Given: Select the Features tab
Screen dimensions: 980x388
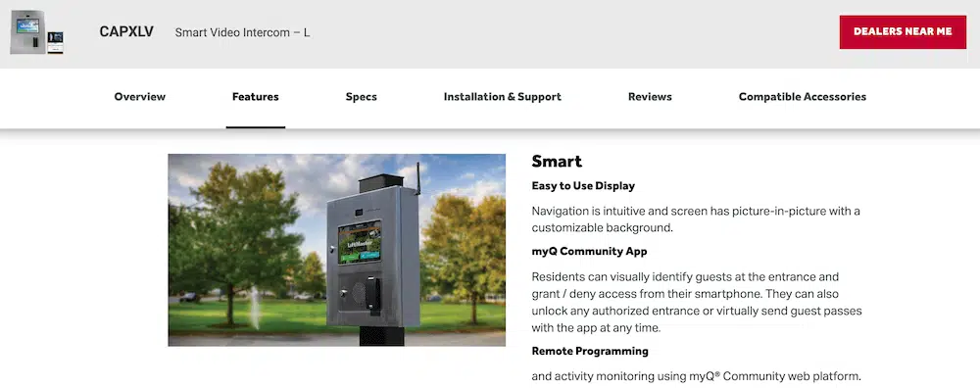Looking at the screenshot, I should click(256, 97).
